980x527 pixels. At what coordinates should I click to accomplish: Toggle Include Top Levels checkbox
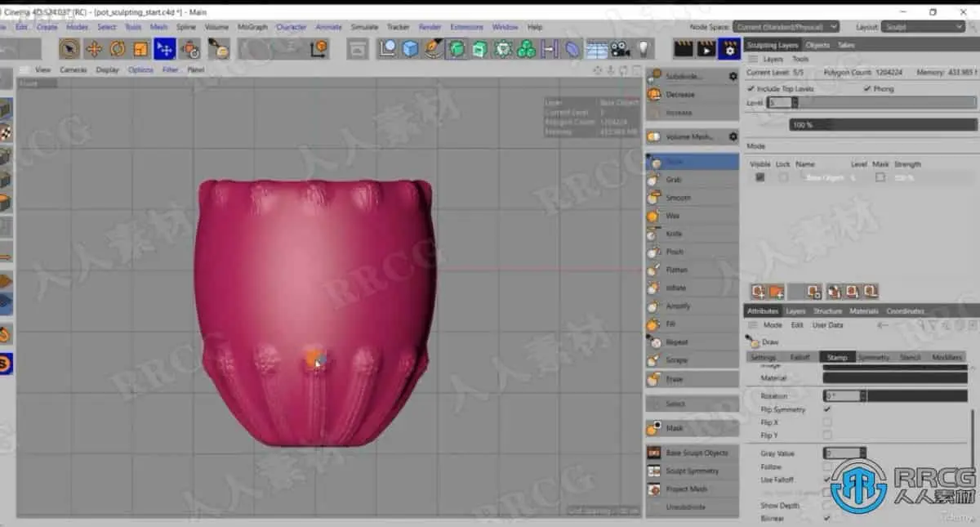coord(751,88)
